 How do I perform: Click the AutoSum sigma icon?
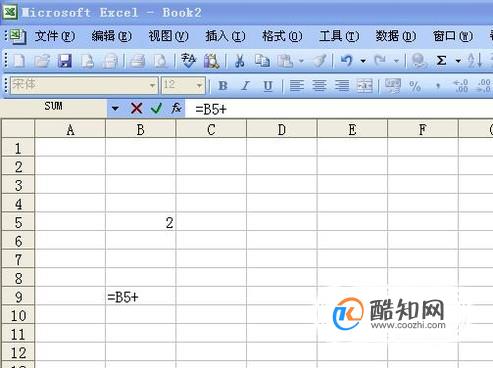point(441,61)
